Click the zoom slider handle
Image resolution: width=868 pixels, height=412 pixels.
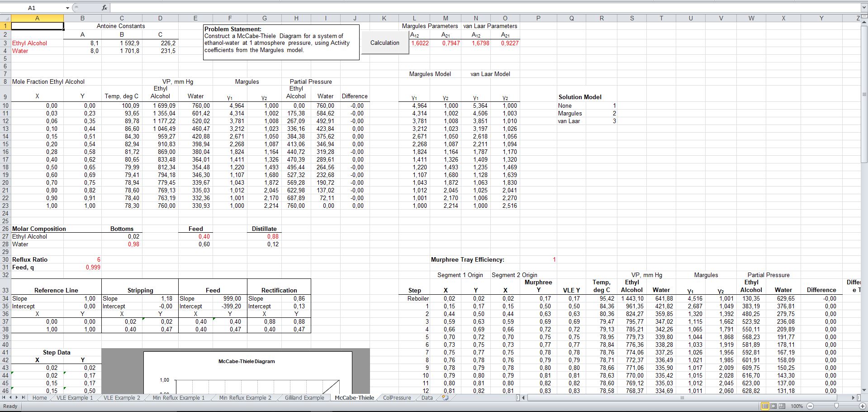pyautogui.click(x=836, y=406)
